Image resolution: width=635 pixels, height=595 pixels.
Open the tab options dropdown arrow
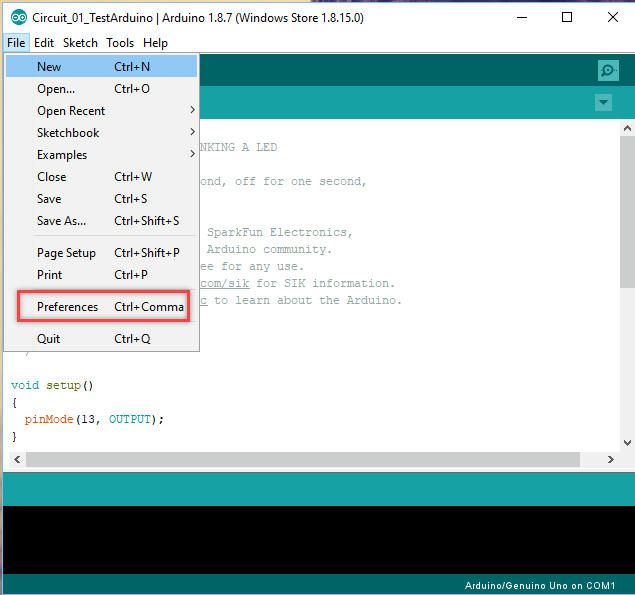click(603, 102)
